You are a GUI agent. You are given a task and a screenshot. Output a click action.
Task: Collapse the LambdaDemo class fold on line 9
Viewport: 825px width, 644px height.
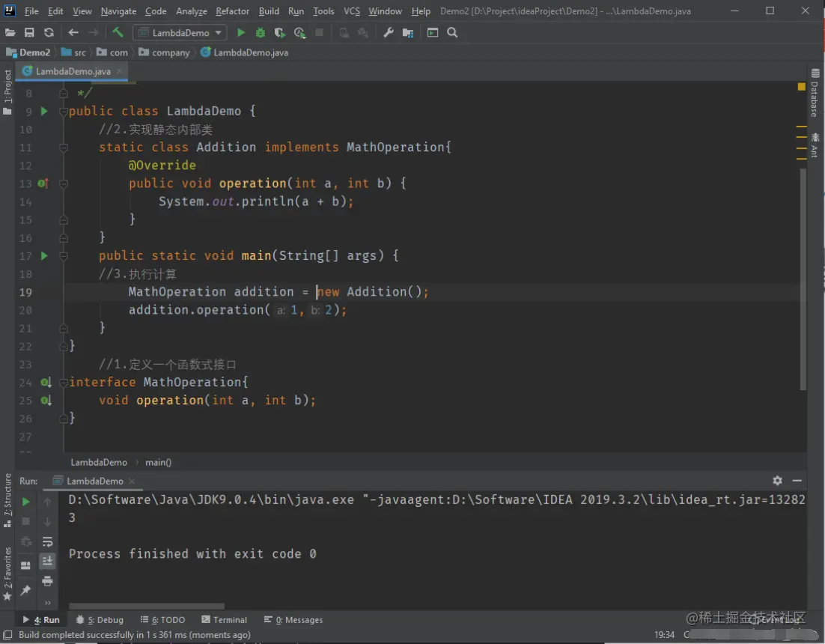64,111
